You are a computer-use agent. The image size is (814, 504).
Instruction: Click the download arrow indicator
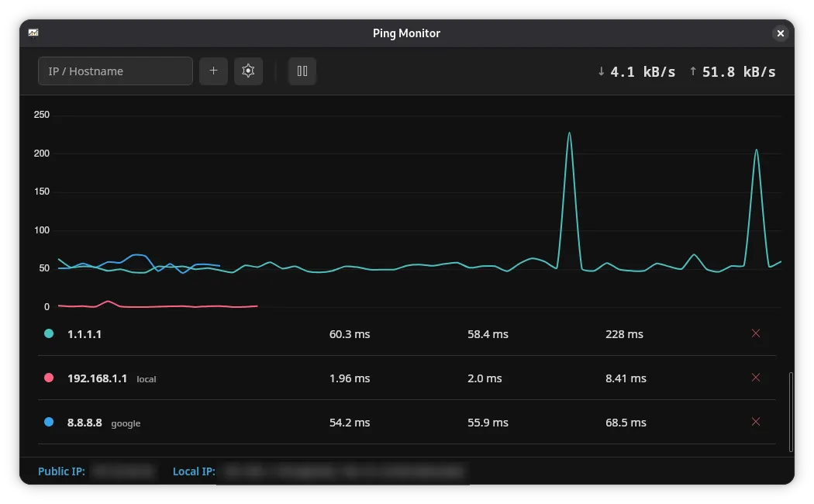(x=601, y=71)
